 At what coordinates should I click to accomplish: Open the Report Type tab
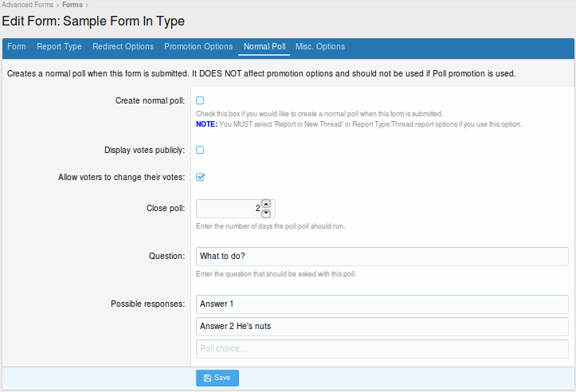[59, 47]
